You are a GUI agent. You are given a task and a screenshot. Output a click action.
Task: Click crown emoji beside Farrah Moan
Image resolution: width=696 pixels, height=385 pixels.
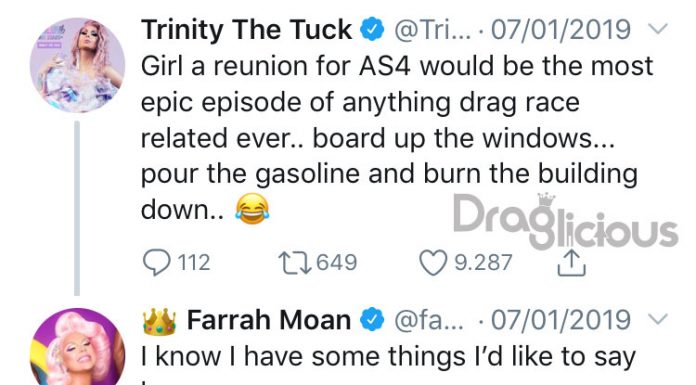click(x=159, y=321)
